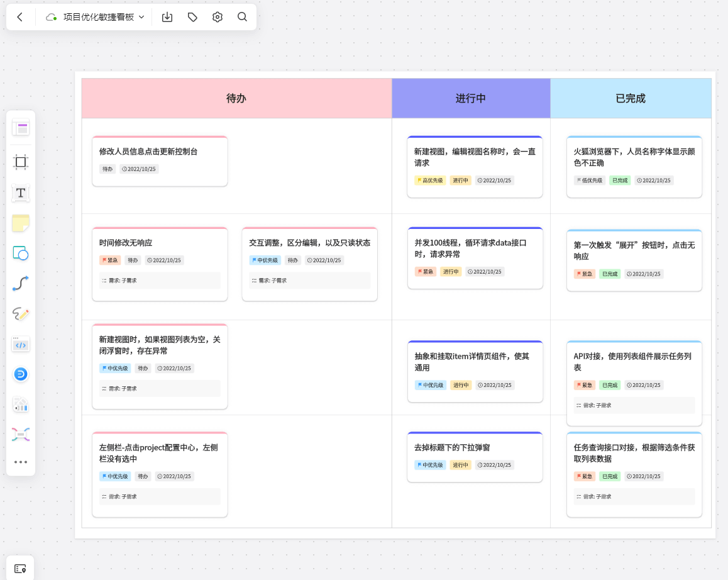Click title 任务查询接口对接，根据筛选条件获取列表数据
Viewport: 728px width, 580px height.
coord(634,453)
